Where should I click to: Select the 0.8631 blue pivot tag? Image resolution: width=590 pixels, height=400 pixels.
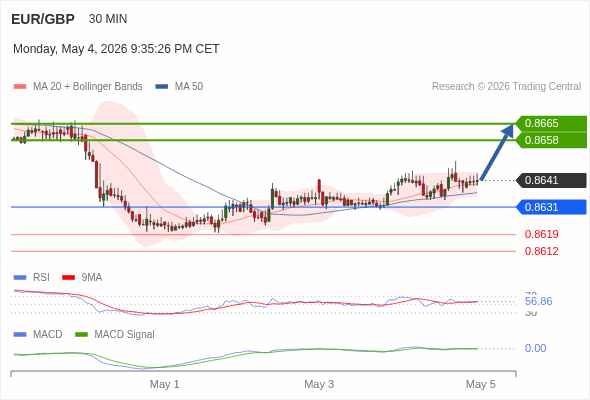point(551,207)
